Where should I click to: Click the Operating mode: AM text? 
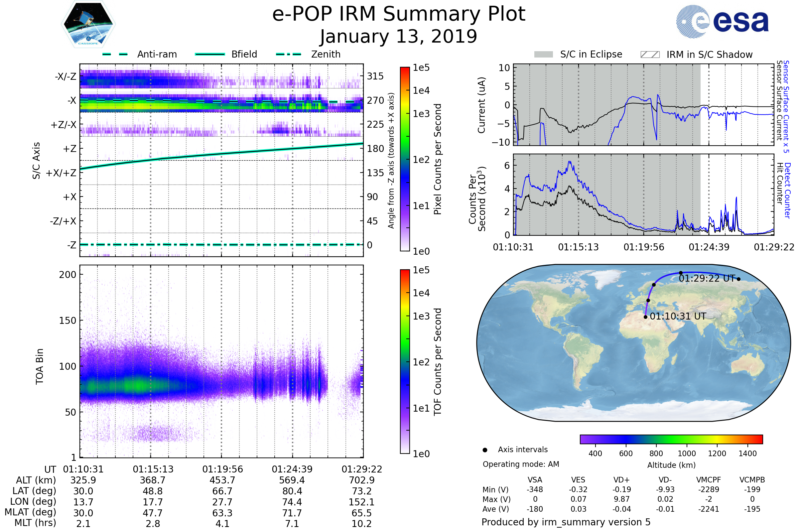coord(521,464)
